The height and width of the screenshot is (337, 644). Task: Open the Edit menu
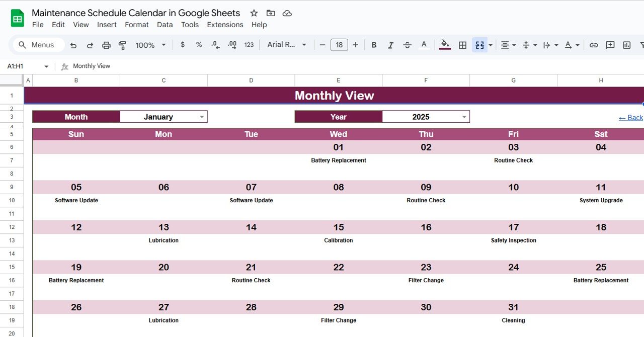click(58, 25)
